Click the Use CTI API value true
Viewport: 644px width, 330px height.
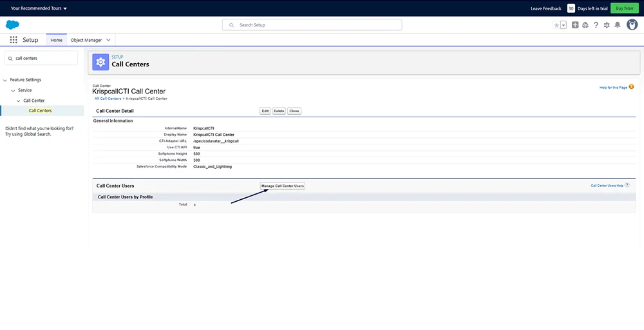click(196, 147)
